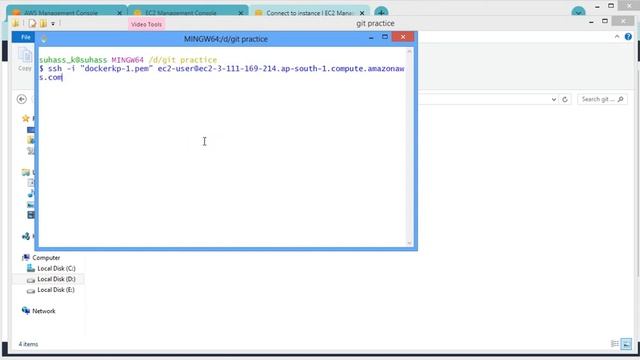This screenshot has width=640, height=360.
Task: Click the terminal scrollbar down arrow
Action: click(x=409, y=243)
